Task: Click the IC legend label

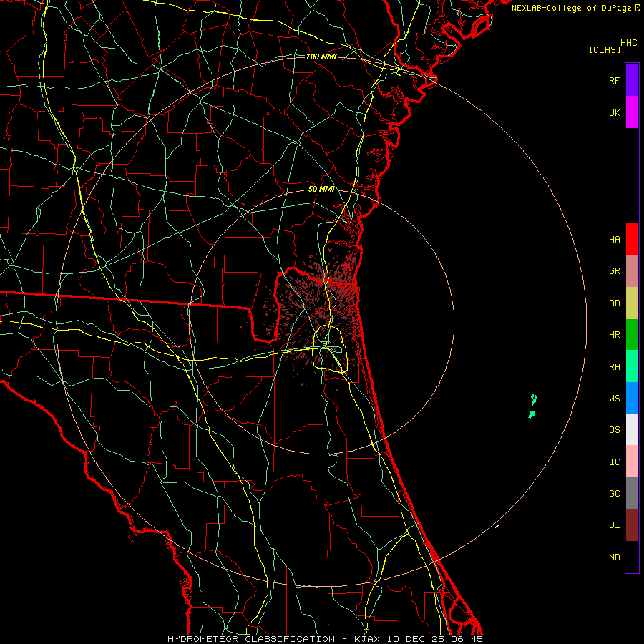Action: tap(614, 462)
